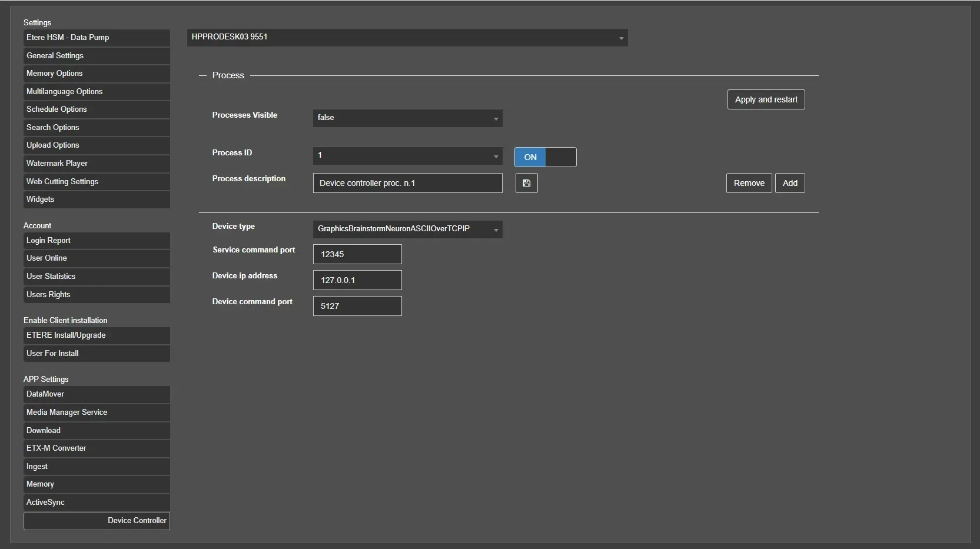Click the Device command port field
This screenshot has height=549, width=980.
pyautogui.click(x=357, y=306)
